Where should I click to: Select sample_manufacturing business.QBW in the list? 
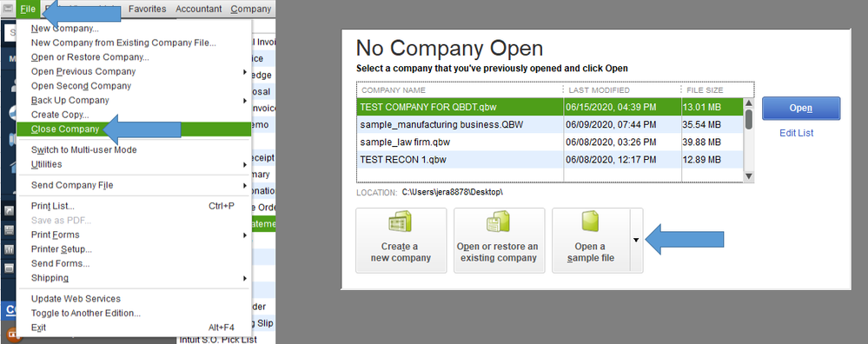tap(549, 124)
